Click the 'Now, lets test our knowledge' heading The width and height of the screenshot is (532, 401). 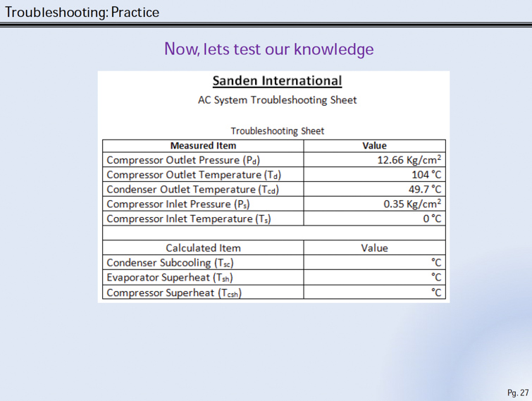[x=268, y=49]
